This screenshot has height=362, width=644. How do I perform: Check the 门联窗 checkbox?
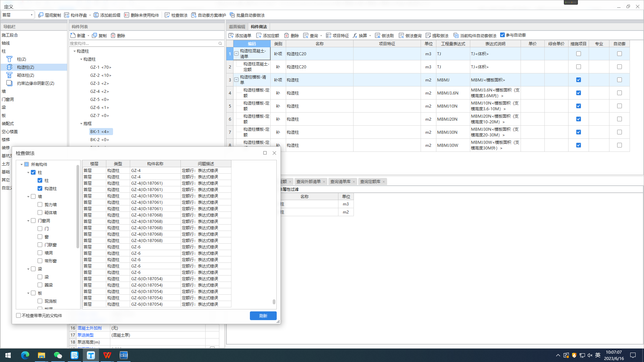click(x=40, y=245)
